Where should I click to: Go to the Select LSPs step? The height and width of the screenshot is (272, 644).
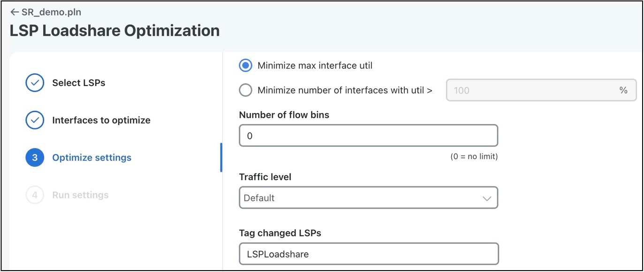tap(79, 83)
